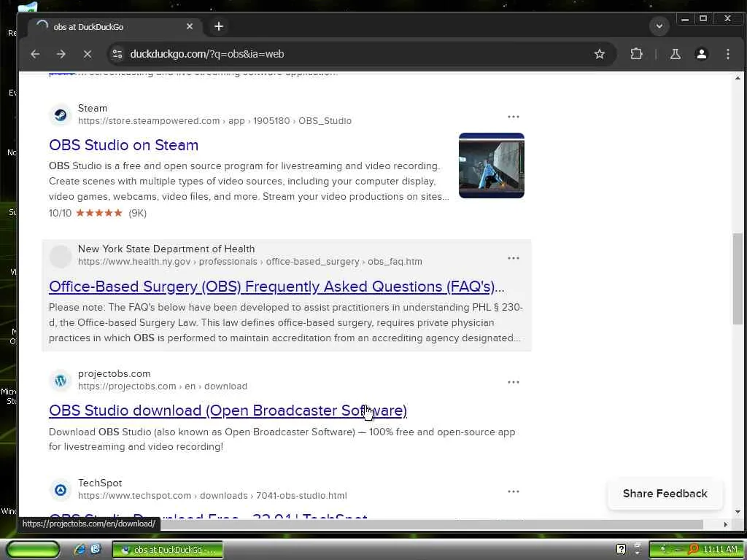The image size is (747, 560).
Task: Click the help question mark tray icon
Action: (621, 549)
